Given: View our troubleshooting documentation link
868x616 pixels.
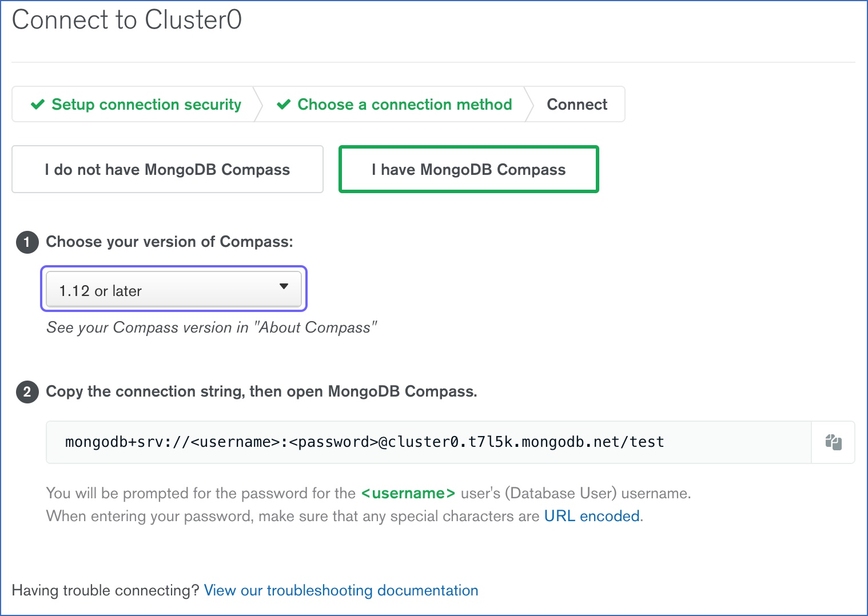Looking at the screenshot, I should 341,590.
